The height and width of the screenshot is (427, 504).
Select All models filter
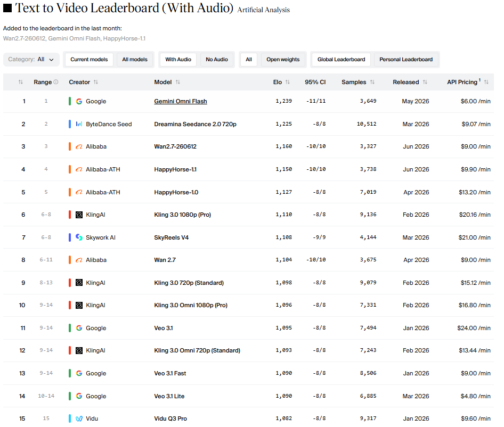135,60
